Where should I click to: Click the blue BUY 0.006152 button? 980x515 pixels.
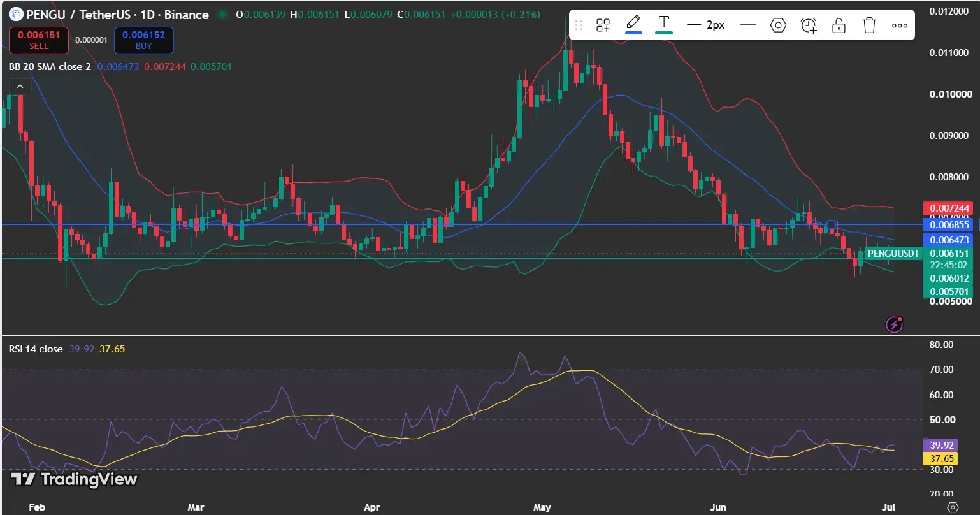point(143,40)
